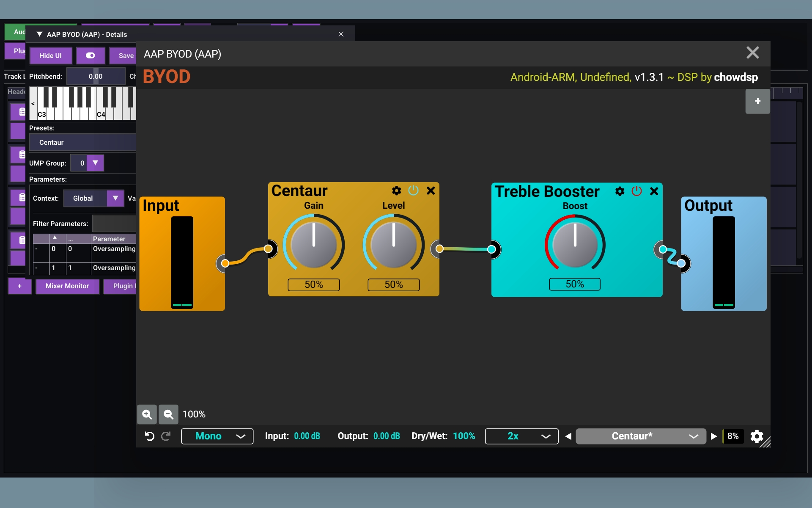Viewport: 812px width, 508px height.
Task: Bypass Centaur with its power icon
Action: tap(413, 191)
